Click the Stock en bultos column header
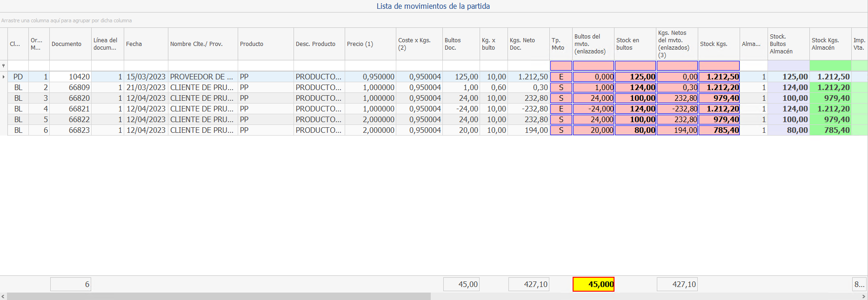The height and width of the screenshot is (300, 868). [635, 44]
